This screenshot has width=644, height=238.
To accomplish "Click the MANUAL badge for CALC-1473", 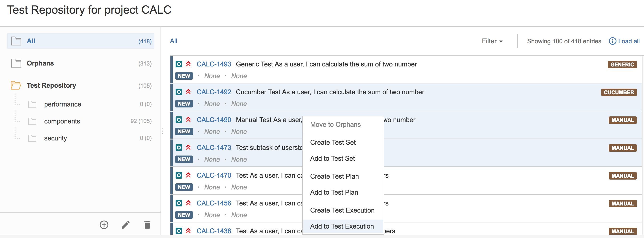I will 623,148.
